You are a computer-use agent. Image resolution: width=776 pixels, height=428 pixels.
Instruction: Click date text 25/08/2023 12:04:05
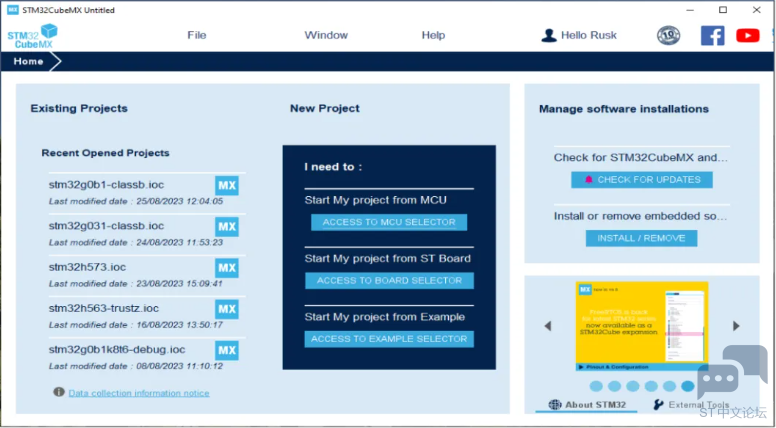pos(180,201)
